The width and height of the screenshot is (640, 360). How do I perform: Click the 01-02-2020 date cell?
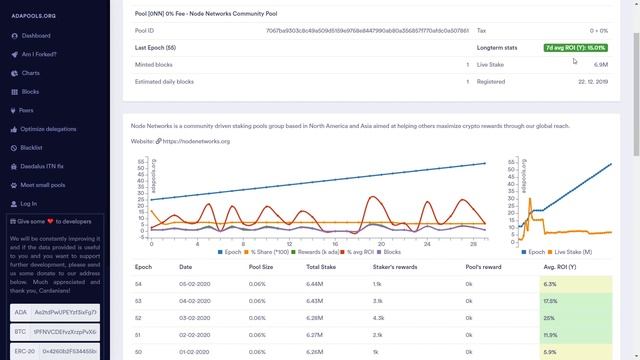pyautogui.click(x=195, y=352)
